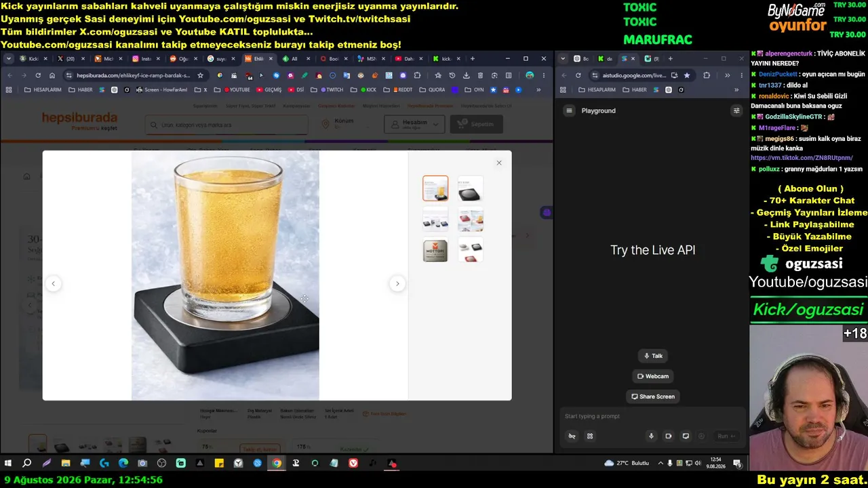Open the taskbar weather widget
The height and width of the screenshot is (488, 868).
tap(627, 464)
